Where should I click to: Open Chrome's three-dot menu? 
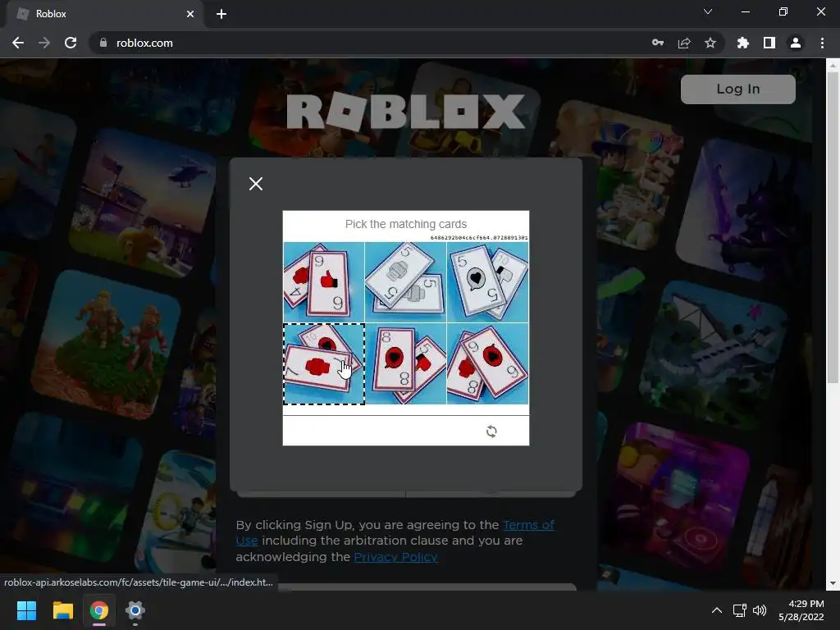pos(822,43)
